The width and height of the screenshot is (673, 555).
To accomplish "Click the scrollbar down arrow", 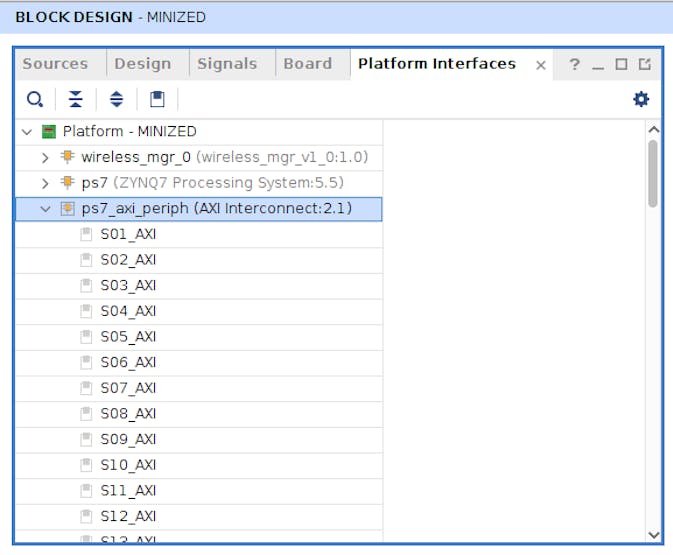I will click(653, 535).
